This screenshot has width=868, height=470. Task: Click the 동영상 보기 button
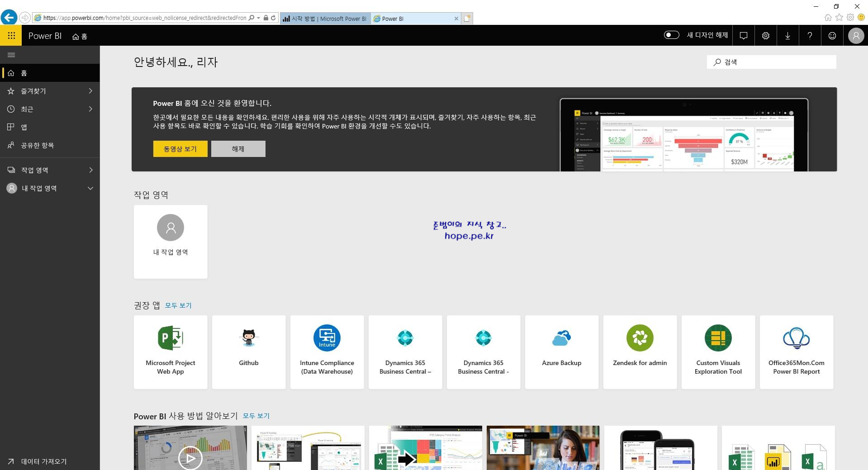pos(180,149)
